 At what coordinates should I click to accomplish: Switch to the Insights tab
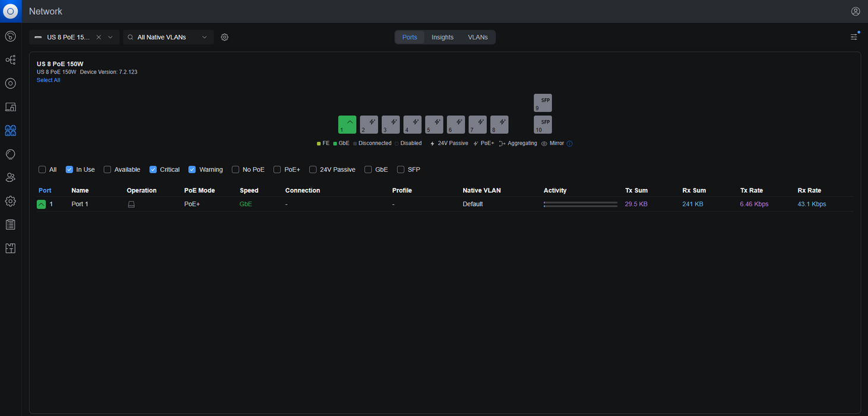tap(442, 37)
